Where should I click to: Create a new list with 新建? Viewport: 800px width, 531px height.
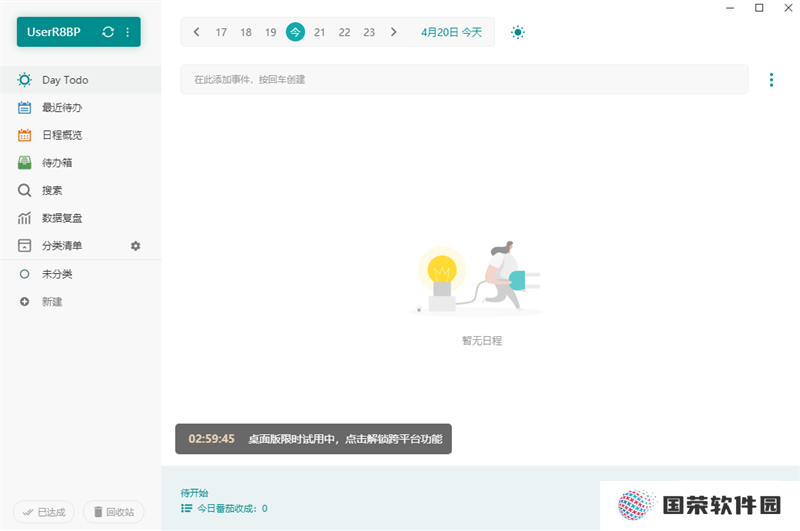(x=81, y=301)
